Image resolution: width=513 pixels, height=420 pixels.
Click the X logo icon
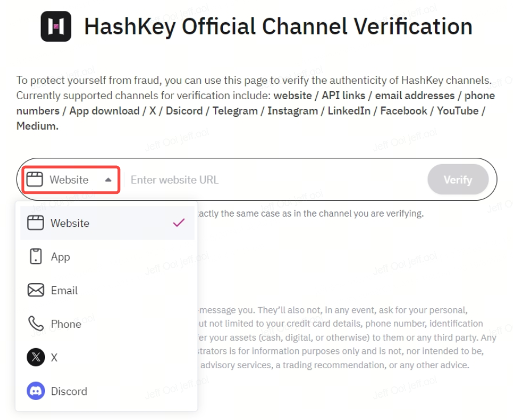(x=36, y=357)
